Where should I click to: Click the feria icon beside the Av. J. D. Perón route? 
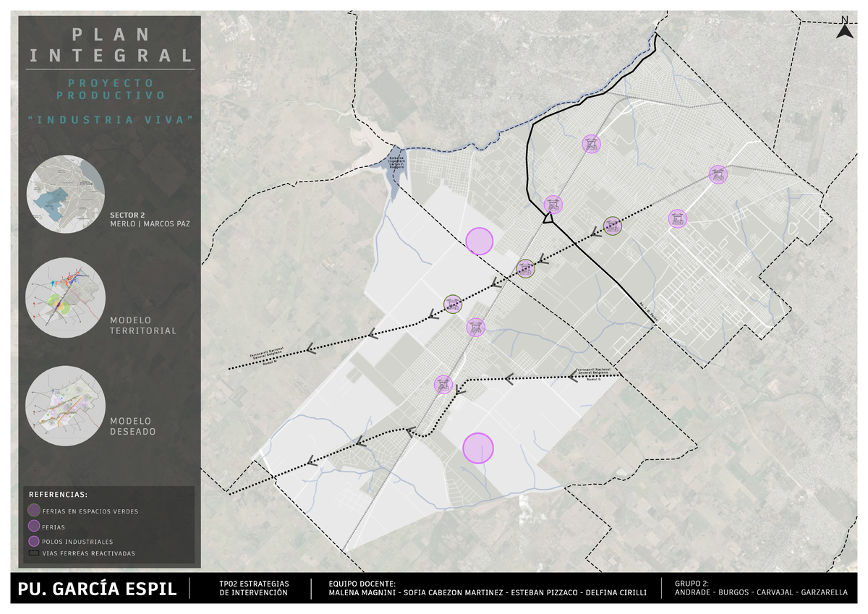553,203
